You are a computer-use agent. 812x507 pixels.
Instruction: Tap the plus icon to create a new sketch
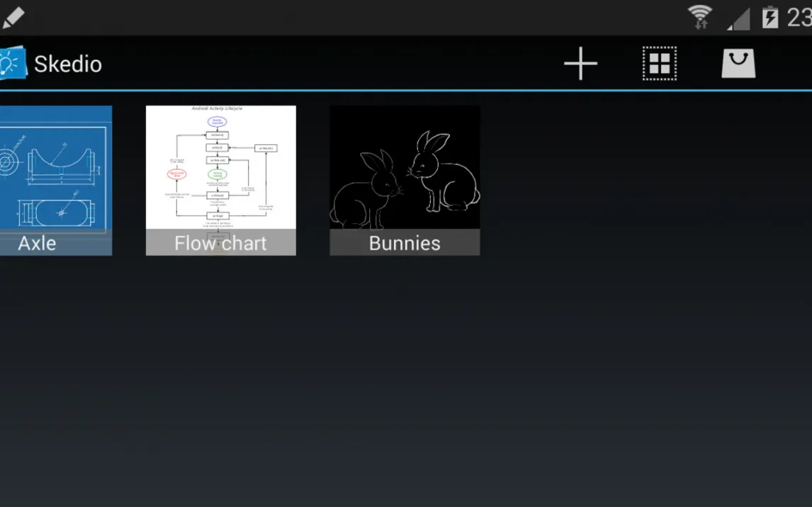(x=580, y=64)
